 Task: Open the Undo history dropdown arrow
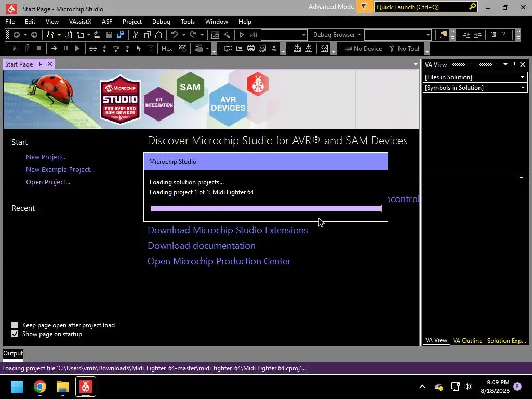click(x=184, y=35)
